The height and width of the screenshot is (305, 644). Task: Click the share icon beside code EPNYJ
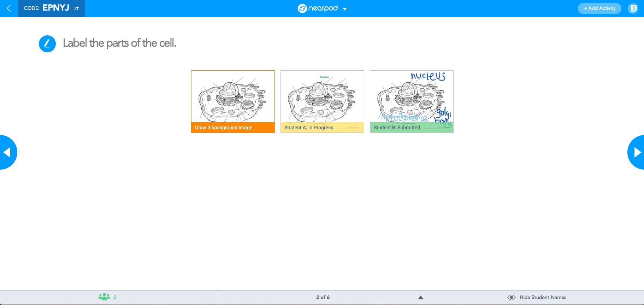[76, 8]
